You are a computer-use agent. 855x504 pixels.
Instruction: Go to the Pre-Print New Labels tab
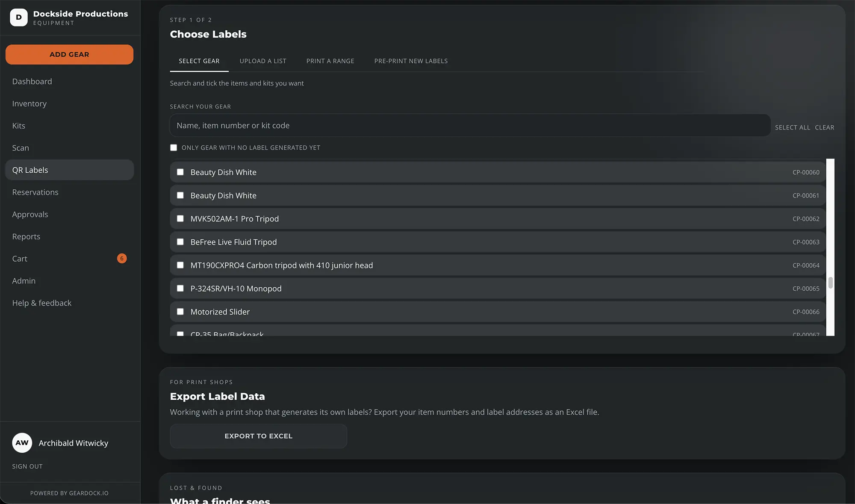(411, 61)
